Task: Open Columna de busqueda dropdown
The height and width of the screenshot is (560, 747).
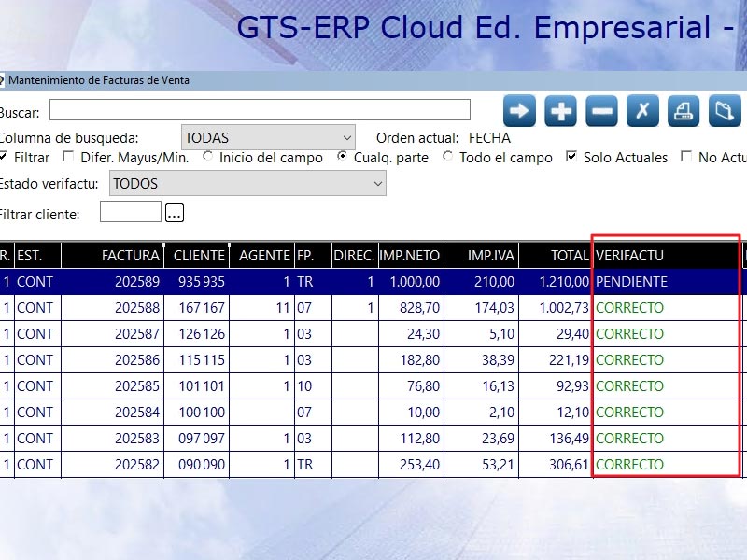Action: tap(268, 137)
